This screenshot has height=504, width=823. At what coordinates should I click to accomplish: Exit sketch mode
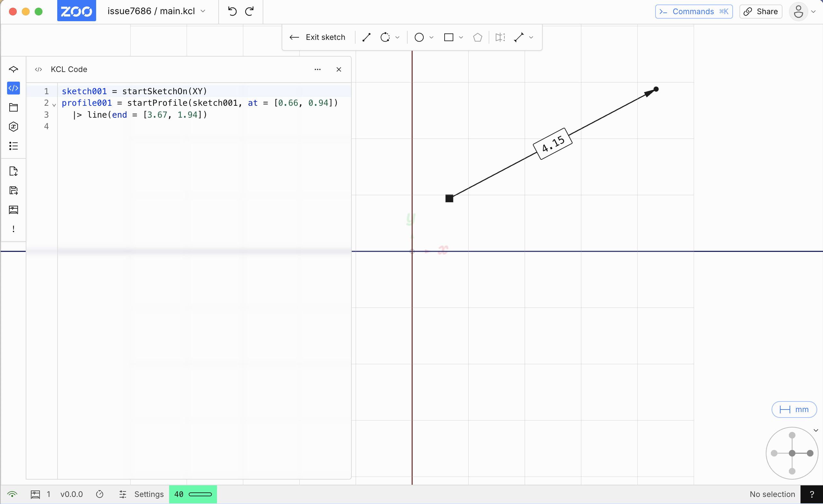317,37
